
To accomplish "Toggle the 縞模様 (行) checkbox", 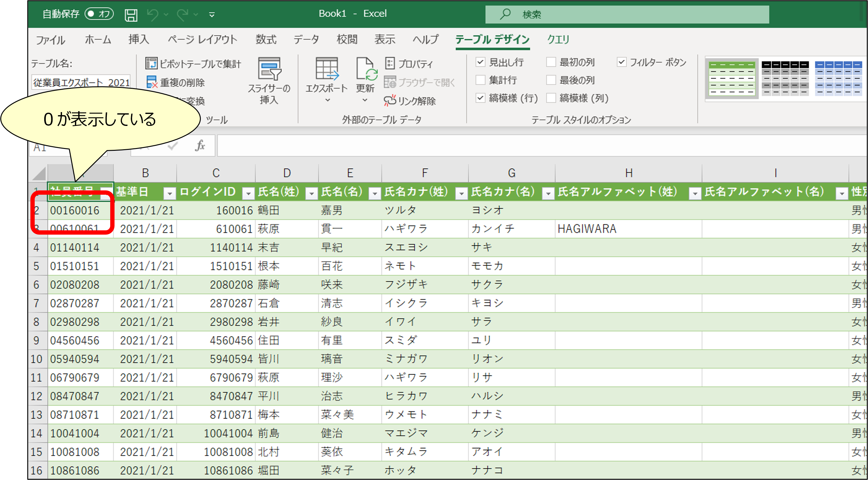I will click(x=481, y=98).
